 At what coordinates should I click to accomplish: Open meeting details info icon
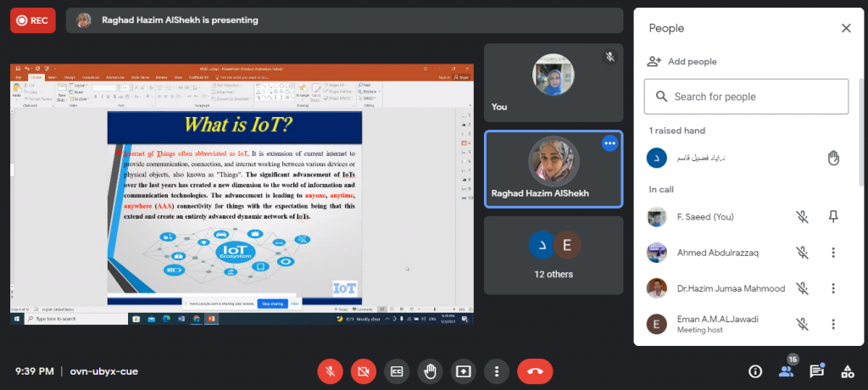pos(755,371)
